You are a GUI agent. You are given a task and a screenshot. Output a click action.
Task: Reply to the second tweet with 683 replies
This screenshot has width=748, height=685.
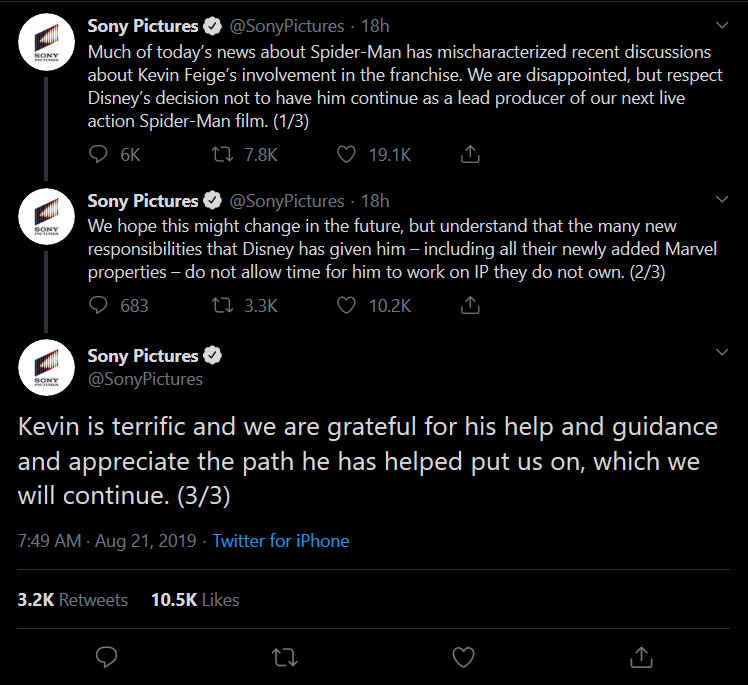[98, 305]
